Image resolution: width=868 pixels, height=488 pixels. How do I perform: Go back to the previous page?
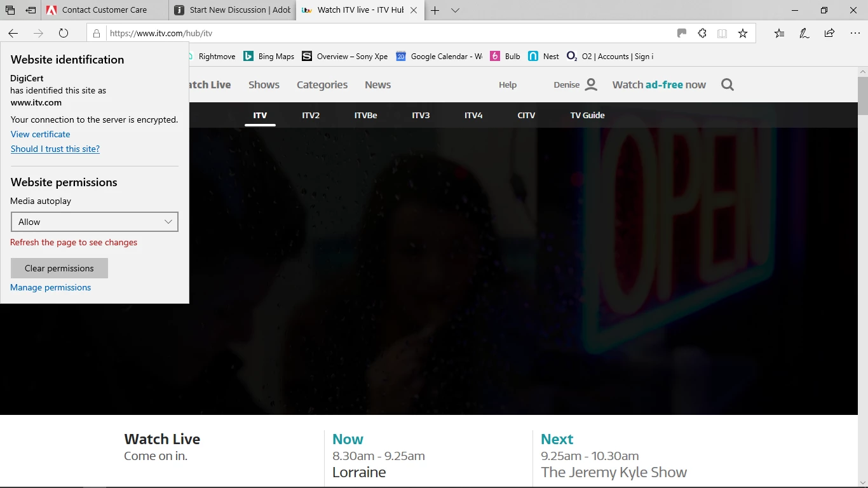click(x=13, y=34)
